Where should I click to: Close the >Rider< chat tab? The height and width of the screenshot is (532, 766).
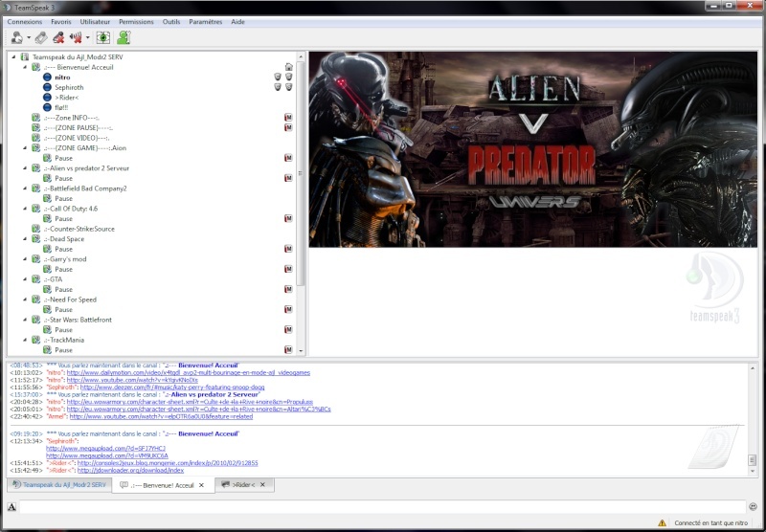tap(262, 485)
